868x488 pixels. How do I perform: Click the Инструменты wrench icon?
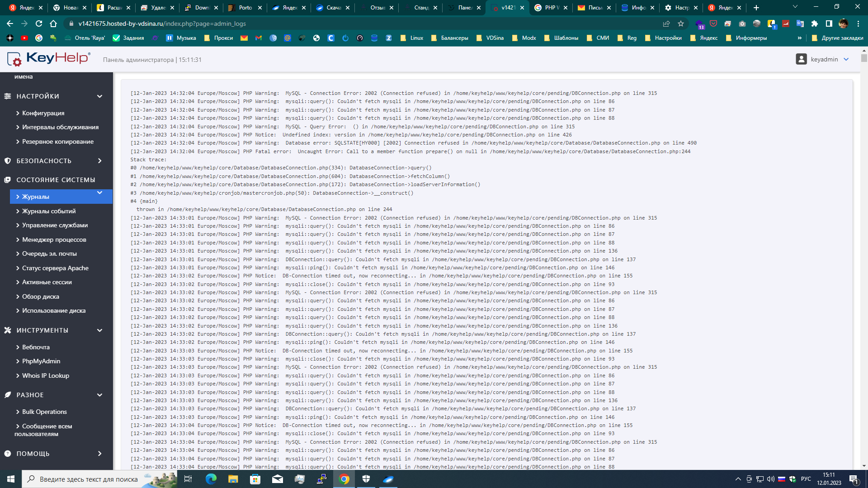click(8, 330)
